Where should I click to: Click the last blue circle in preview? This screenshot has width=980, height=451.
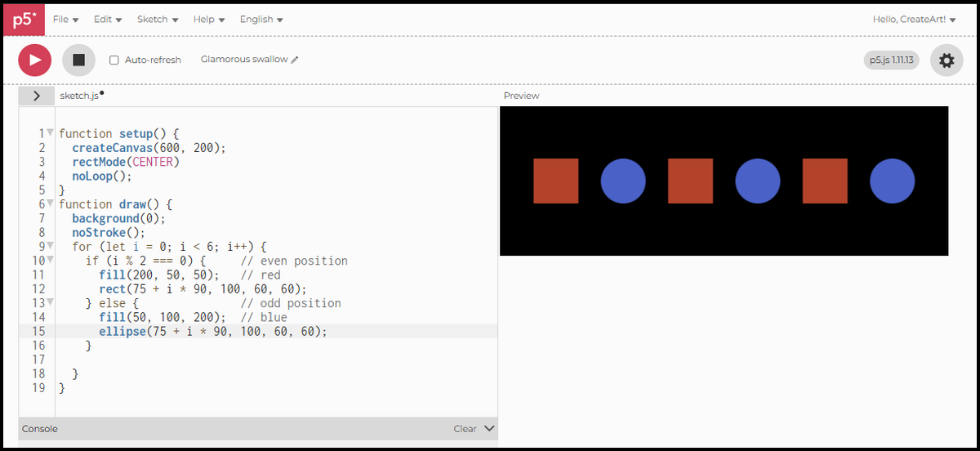click(892, 181)
